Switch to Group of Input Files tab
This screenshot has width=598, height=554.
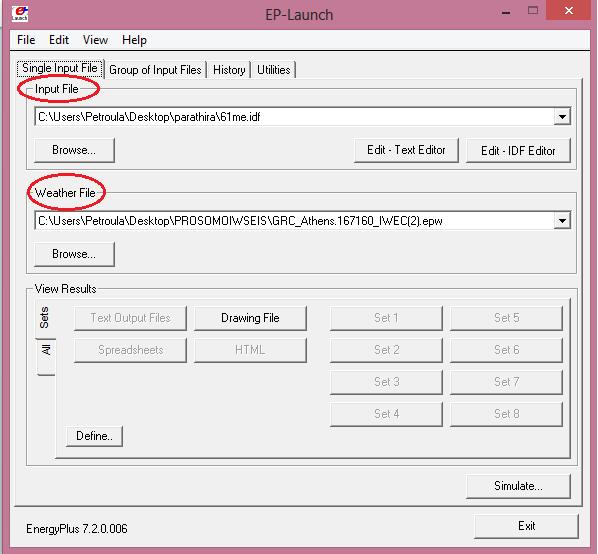(x=155, y=70)
